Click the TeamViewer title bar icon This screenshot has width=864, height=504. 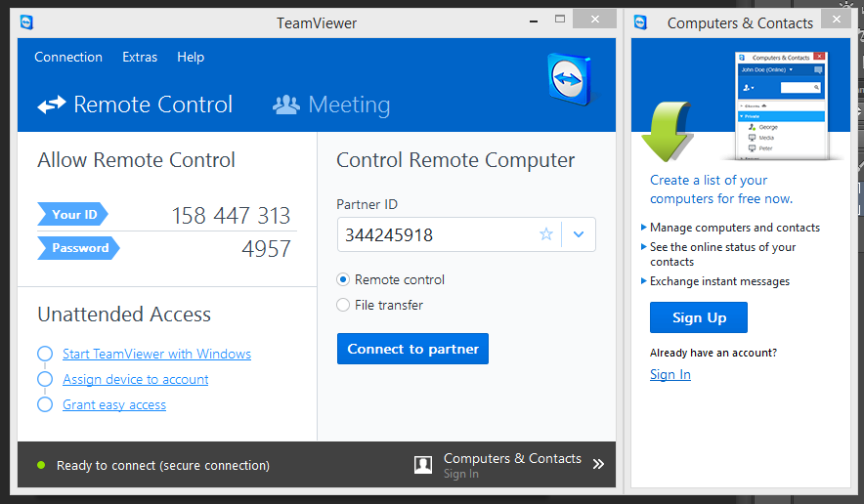(x=26, y=22)
